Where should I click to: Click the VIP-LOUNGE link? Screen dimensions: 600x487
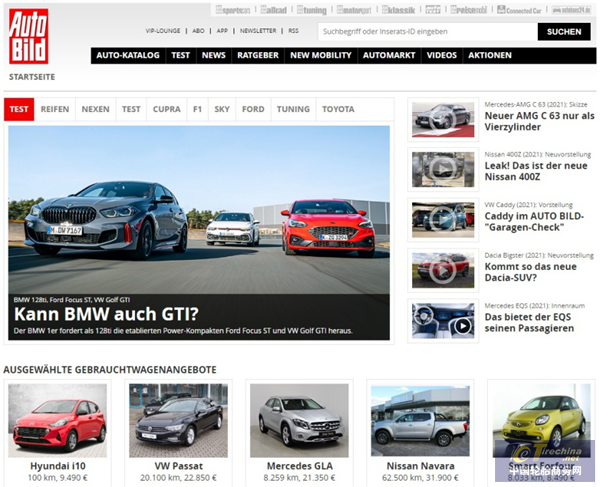pyautogui.click(x=163, y=31)
